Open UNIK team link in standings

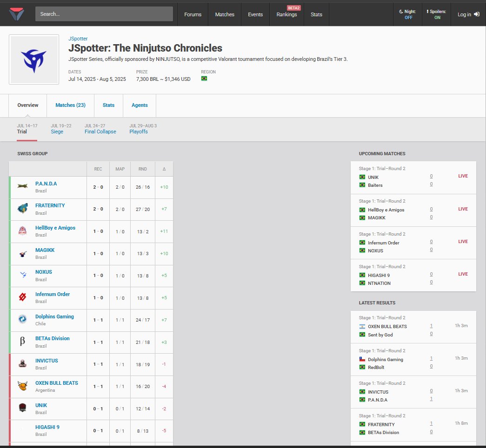coord(41,406)
